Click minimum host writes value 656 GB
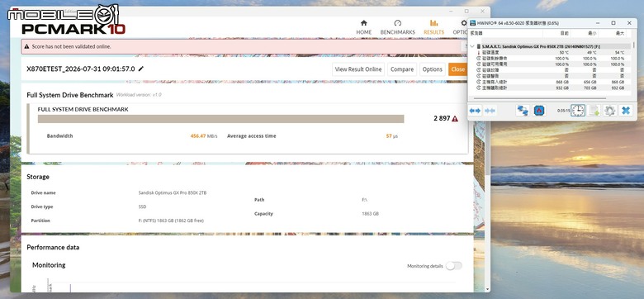 (590, 82)
